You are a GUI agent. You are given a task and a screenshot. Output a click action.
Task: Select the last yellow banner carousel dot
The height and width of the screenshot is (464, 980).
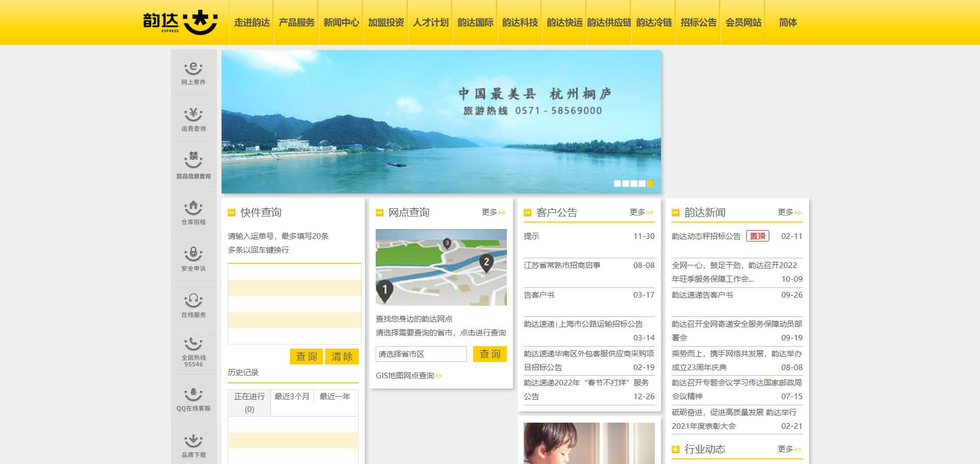(x=650, y=183)
